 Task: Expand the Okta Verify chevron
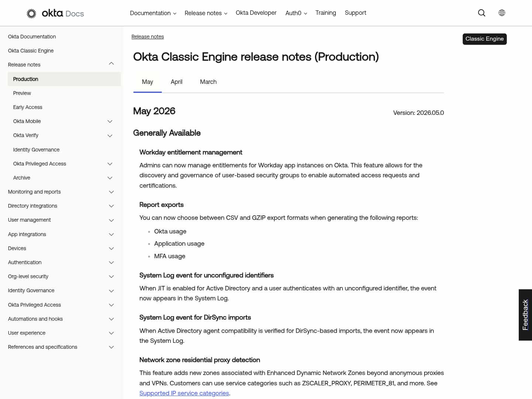tap(110, 136)
